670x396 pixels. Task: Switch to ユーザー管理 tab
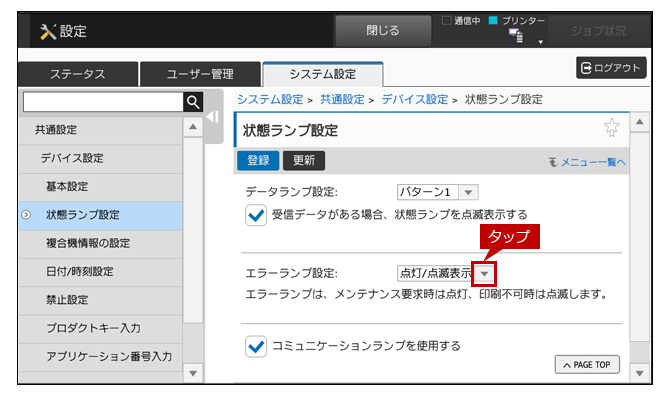click(200, 74)
